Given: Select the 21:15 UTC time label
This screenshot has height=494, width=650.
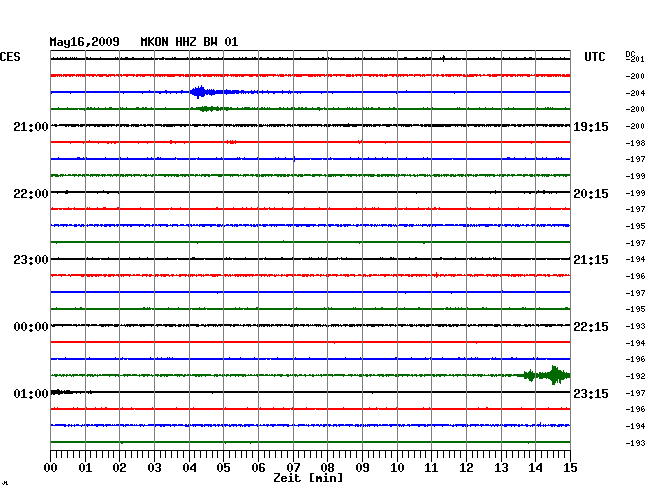Looking at the screenshot, I should coord(591,260).
